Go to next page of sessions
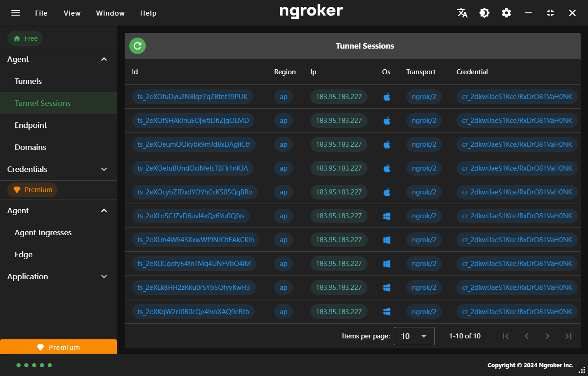588x376 pixels. coord(547,336)
